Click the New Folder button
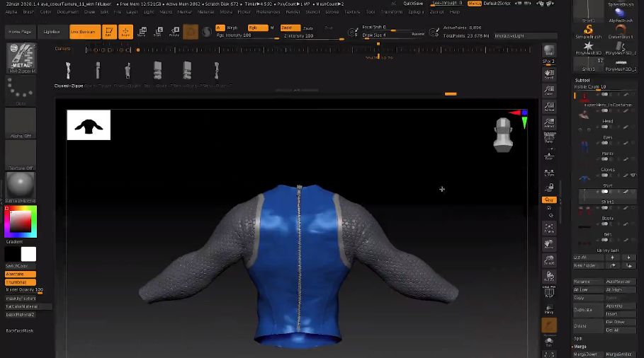The width and height of the screenshot is (644, 358). 589,266
